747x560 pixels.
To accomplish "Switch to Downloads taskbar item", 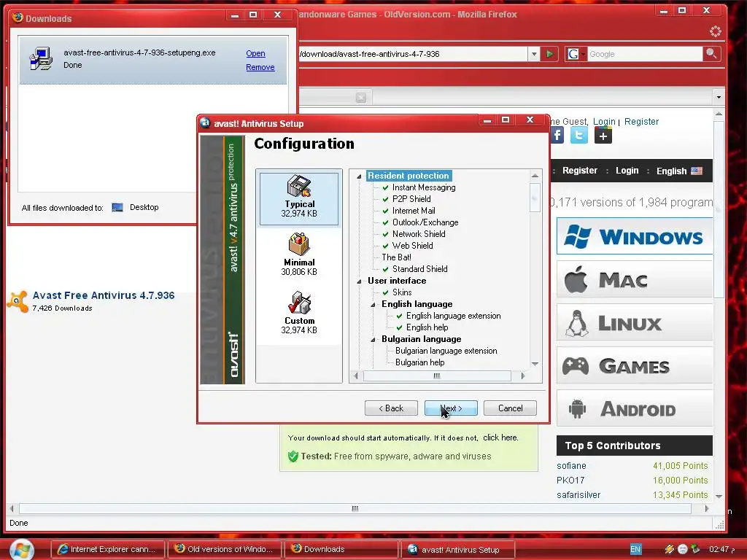I will pyautogui.click(x=341, y=550).
